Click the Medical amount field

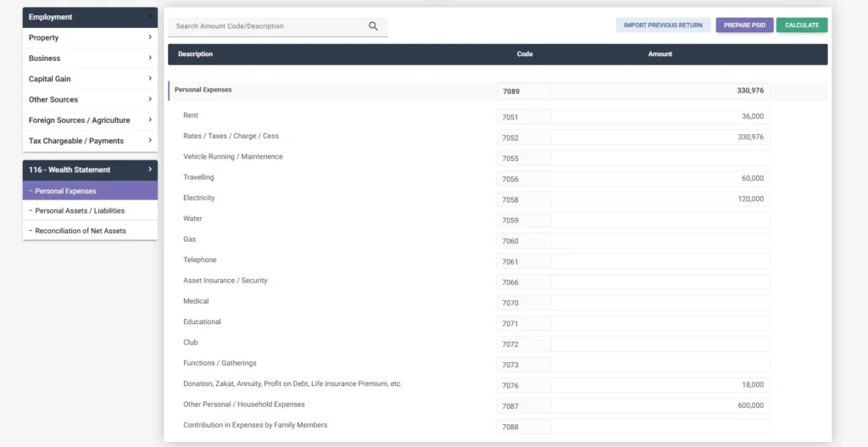[x=660, y=303]
